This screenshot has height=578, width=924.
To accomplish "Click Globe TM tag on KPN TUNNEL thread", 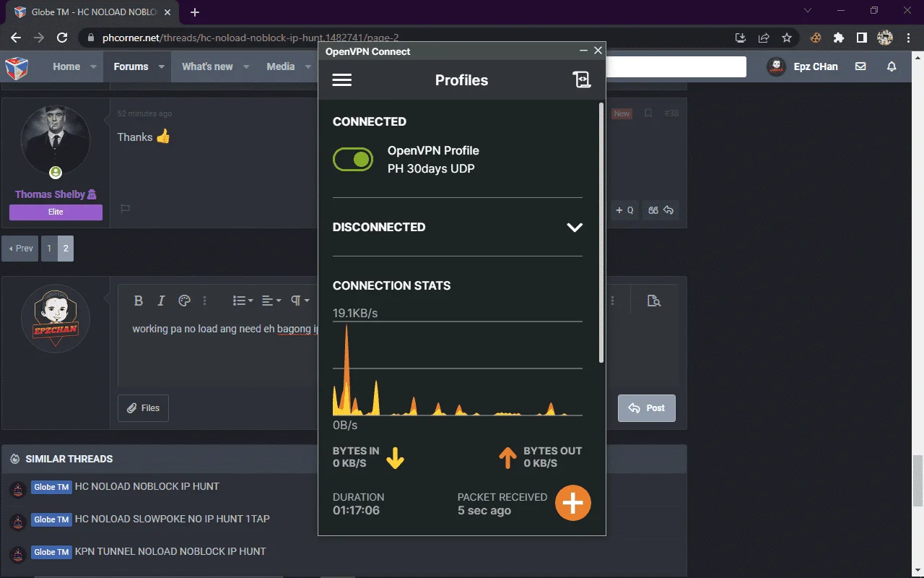I will pyautogui.click(x=51, y=552).
